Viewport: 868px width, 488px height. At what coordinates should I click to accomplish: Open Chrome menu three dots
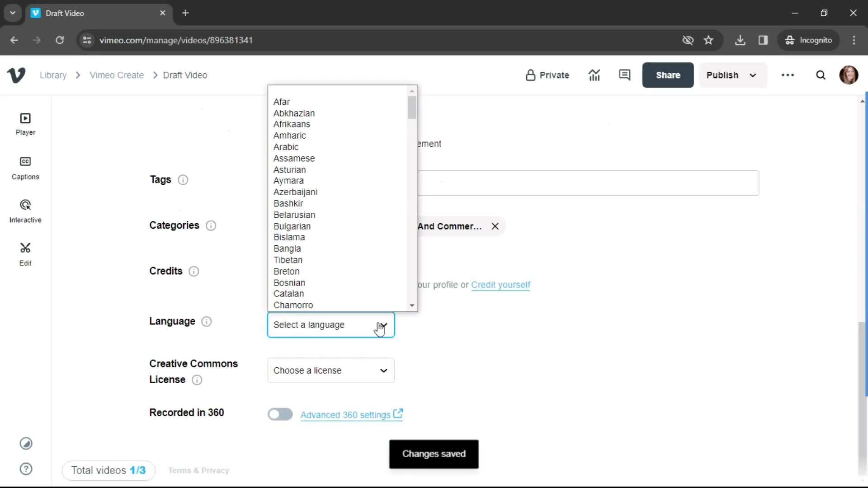pyautogui.click(x=854, y=40)
